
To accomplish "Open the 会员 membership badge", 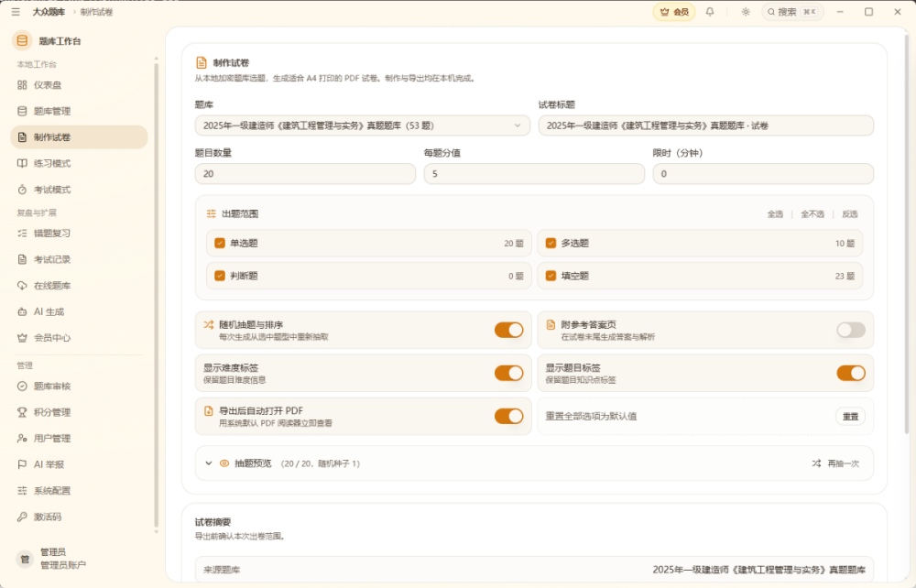I will pos(674,12).
